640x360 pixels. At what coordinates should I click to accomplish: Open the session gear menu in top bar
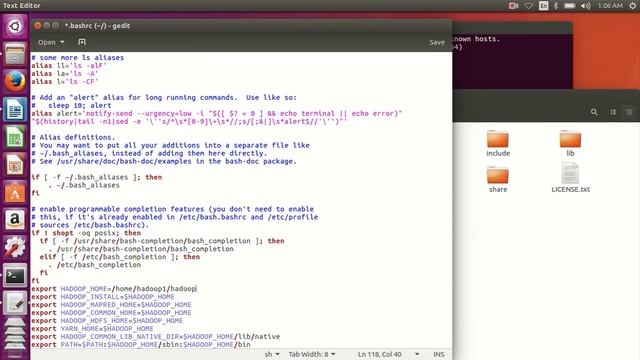click(x=632, y=6)
